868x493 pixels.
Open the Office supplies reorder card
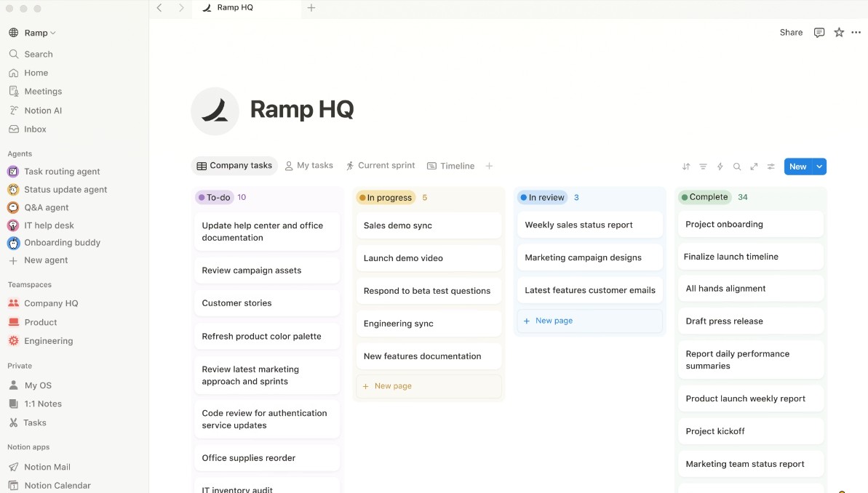point(267,458)
